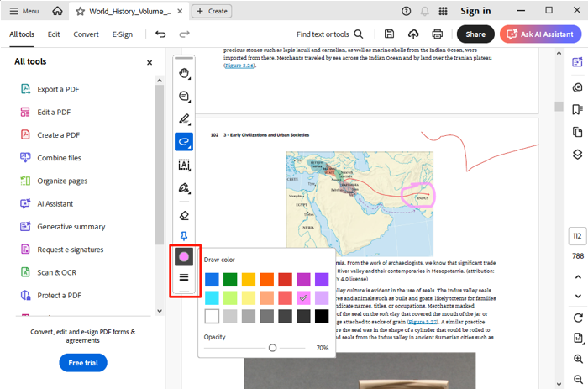Open the E-Sign tab

[123, 34]
